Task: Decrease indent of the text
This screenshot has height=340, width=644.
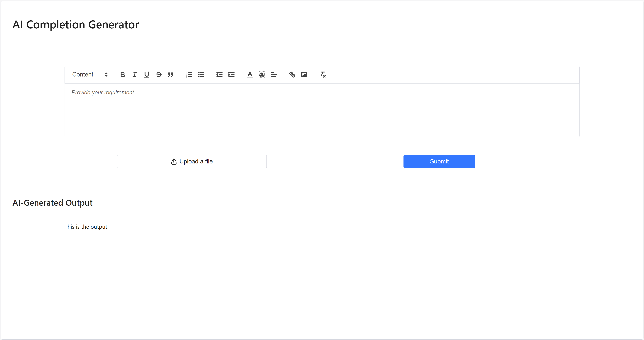Action: click(219, 75)
